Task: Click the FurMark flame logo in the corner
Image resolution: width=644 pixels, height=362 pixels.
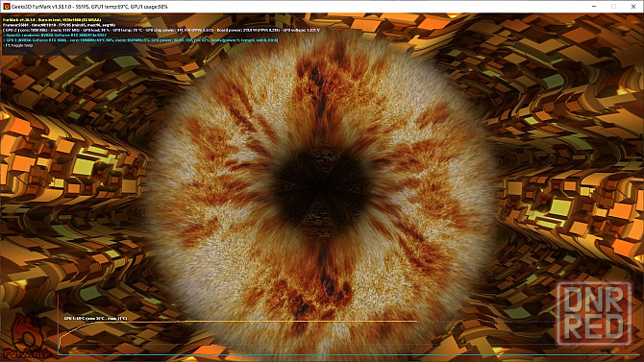Action: point(27,336)
